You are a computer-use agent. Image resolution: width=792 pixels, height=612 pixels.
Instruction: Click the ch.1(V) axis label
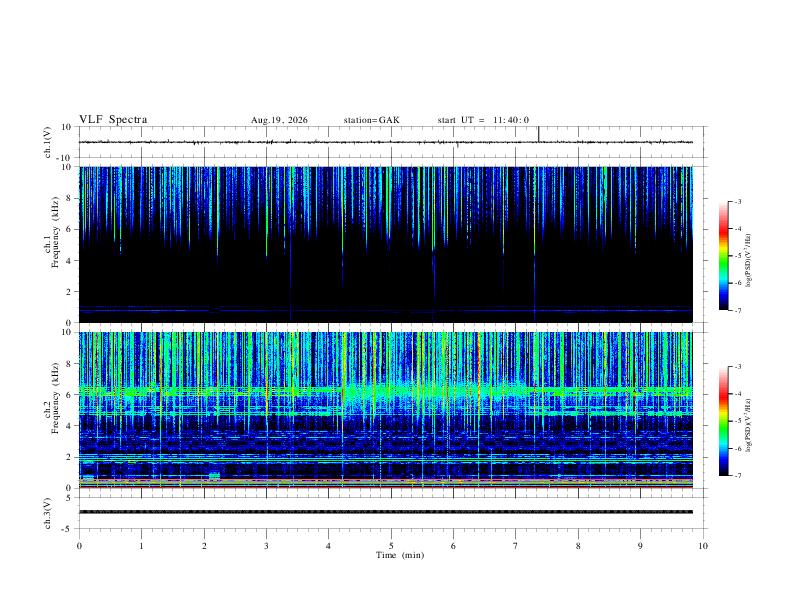point(48,142)
